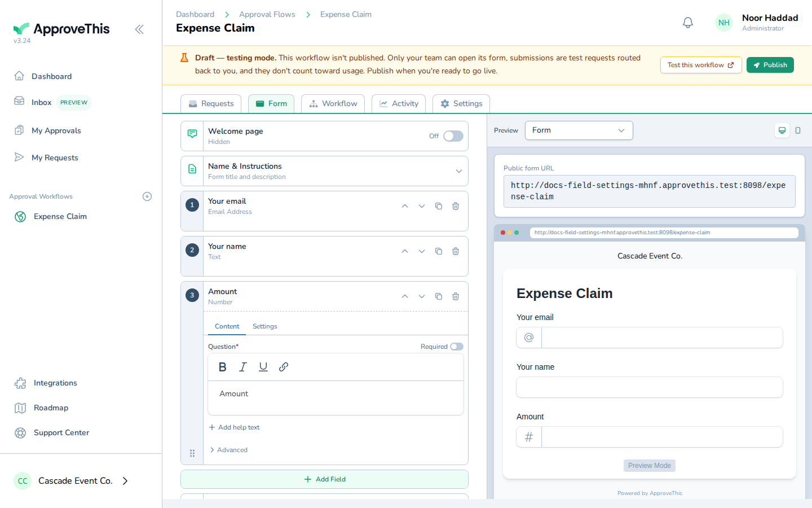Viewport: 812px width, 508px height.
Task: Move the Amount field up
Action: point(405,296)
